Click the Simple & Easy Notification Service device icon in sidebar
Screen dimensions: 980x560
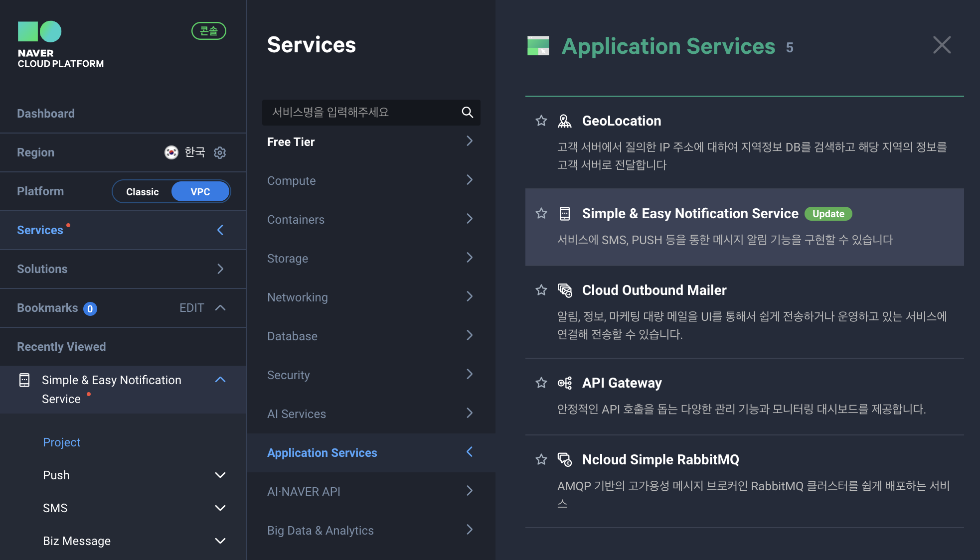click(x=24, y=380)
